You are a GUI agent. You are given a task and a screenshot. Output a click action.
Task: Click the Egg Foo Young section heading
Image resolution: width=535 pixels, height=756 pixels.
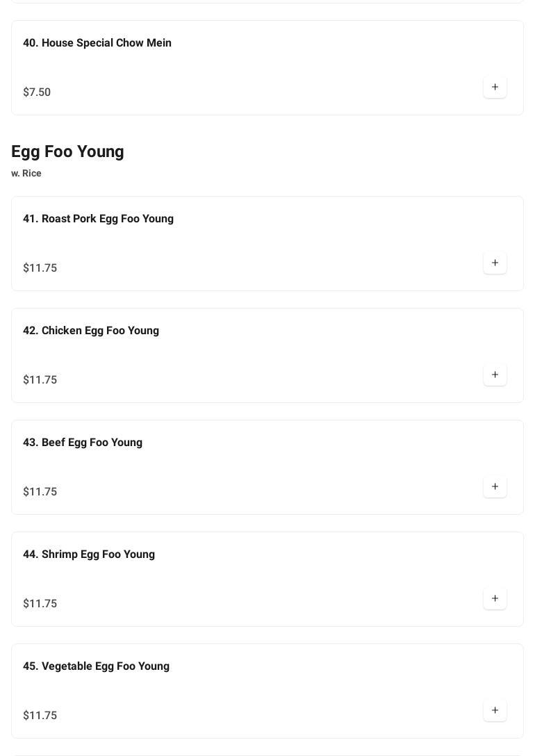pyautogui.click(x=67, y=151)
